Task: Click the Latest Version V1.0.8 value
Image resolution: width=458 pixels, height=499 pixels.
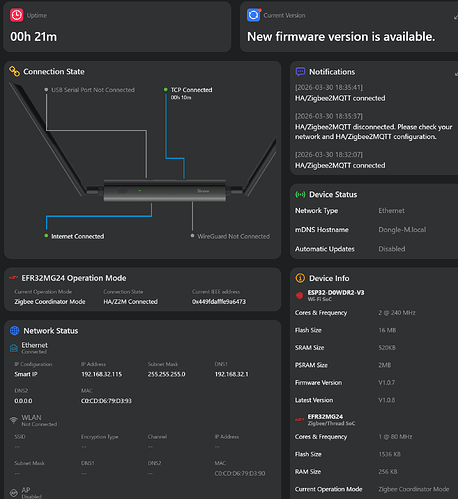Action: pyautogui.click(x=386, y=400)
